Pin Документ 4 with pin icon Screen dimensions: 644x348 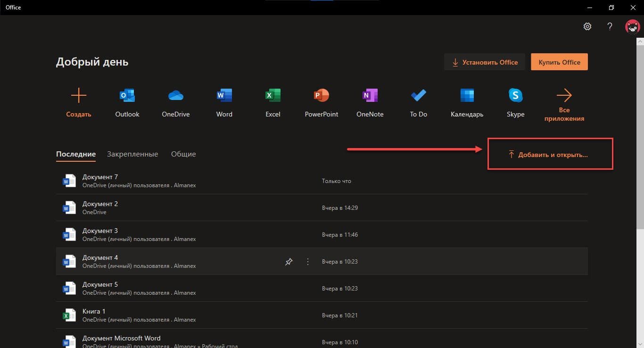(289, 262)
